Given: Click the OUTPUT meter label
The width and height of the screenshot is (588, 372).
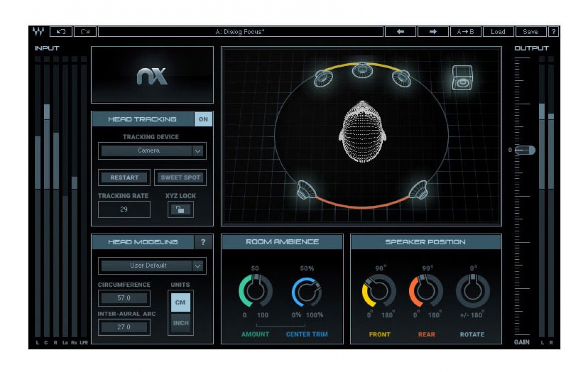Looking at the screenshot, I should tap(532, 49).
